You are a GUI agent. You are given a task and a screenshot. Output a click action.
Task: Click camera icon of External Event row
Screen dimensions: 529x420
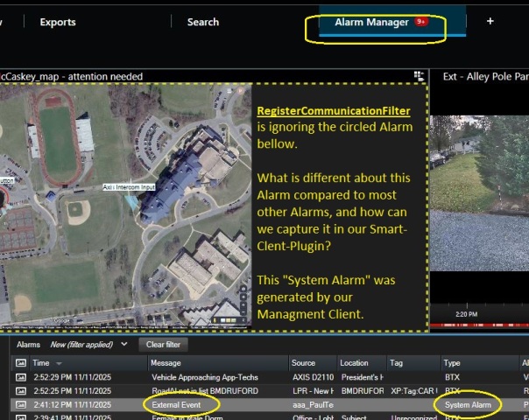(x=20, y=404)
